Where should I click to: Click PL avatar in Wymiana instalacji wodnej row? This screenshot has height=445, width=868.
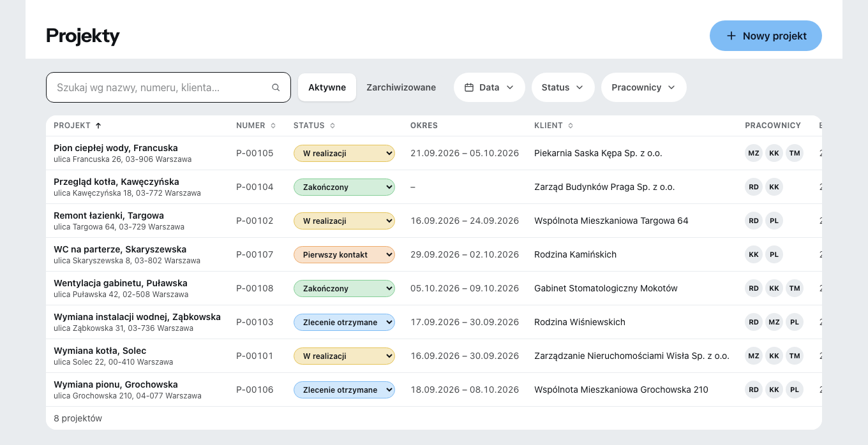[x=795, y=322]
